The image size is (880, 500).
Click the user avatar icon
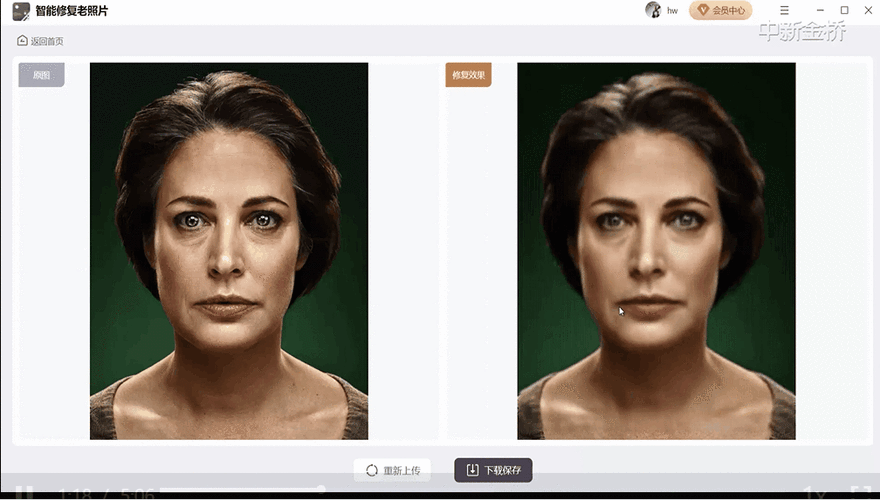653,10
